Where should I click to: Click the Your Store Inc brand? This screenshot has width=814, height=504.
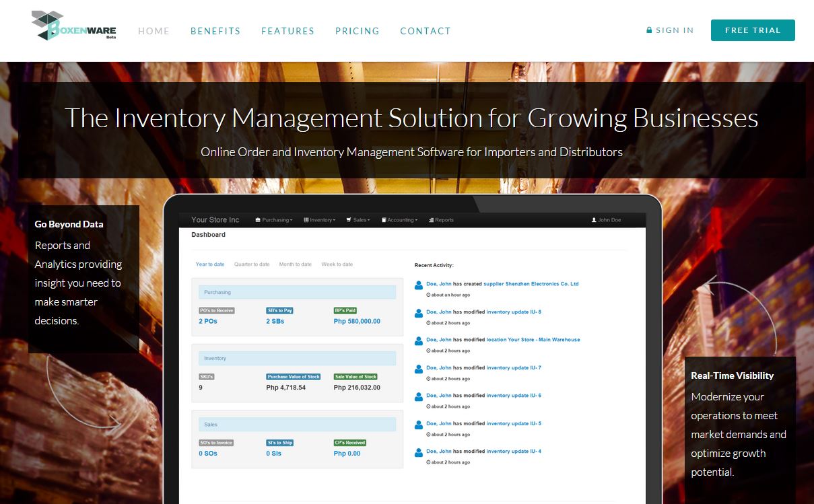click(215, 220)
